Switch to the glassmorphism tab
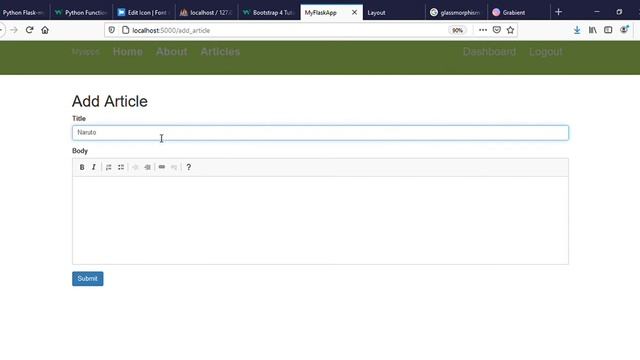This screenshot has height=360, width=640. tap(456, 13)
